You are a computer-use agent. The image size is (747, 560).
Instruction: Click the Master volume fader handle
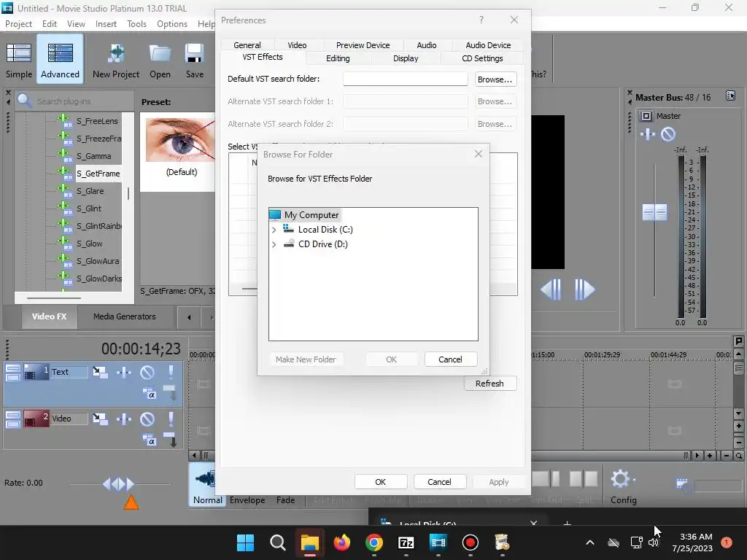tap(654, 212)
